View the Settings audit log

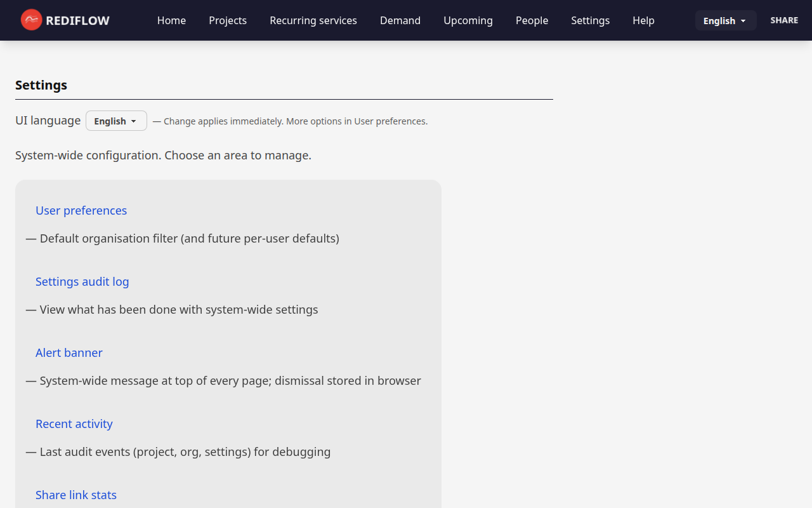click(82, 281)
